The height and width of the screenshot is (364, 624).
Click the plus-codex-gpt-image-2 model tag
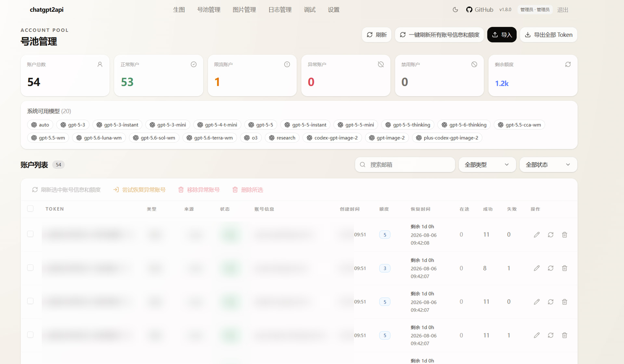(x=447, y=138)
